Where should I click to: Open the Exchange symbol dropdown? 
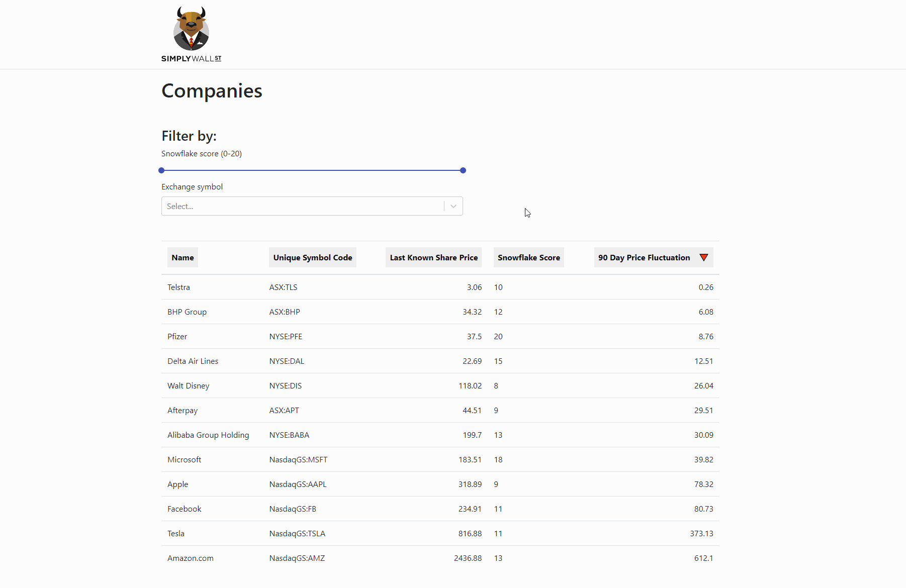312,206
